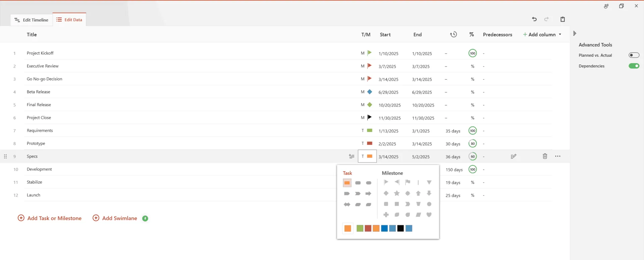Open the Add column dropdown
Image resolution: width=644 pixels, height=260 pixels.
click(x=542, y=35)
